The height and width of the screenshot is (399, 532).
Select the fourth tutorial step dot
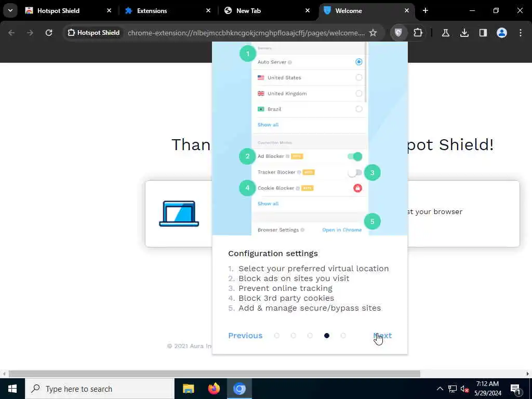(326, 336)
